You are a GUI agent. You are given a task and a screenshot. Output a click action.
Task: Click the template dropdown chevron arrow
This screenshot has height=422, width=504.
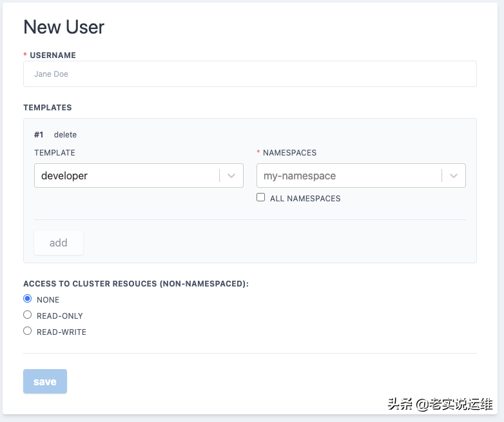click(x=231, y=176)
